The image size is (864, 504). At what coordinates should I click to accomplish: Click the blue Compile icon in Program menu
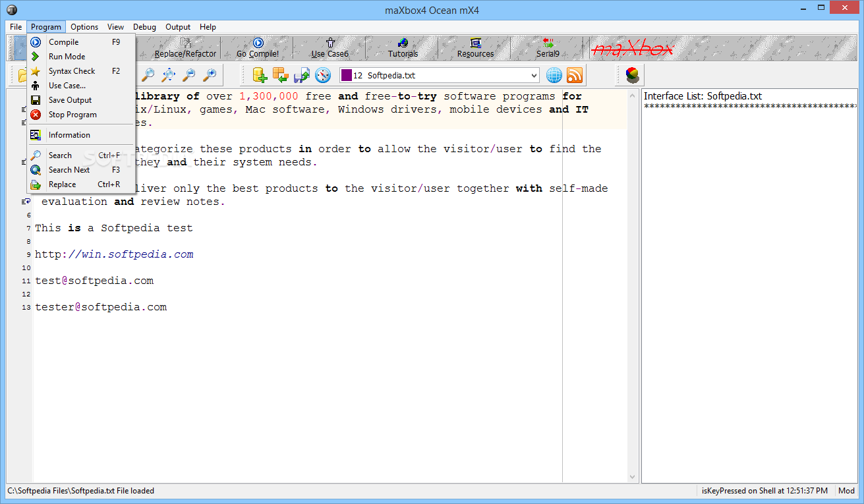click(x=36, y=42)
